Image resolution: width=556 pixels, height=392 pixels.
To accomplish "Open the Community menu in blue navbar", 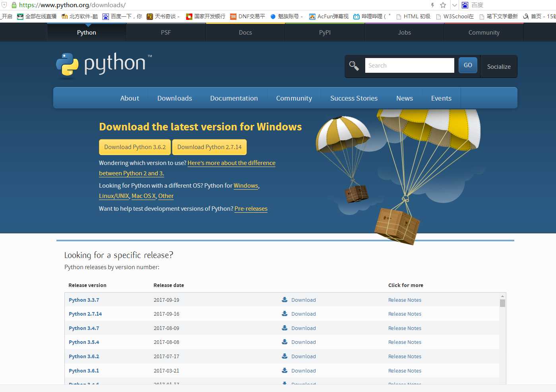I will coord(294,98).
